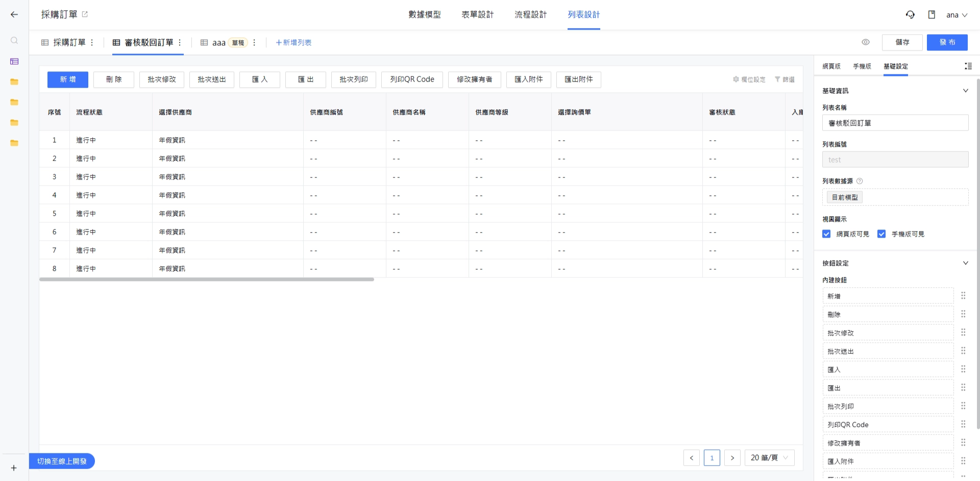The height and width of the screenshot is (481, 980).
Task: Click the table horizontal scrollbar
Action: pos(207,280)
